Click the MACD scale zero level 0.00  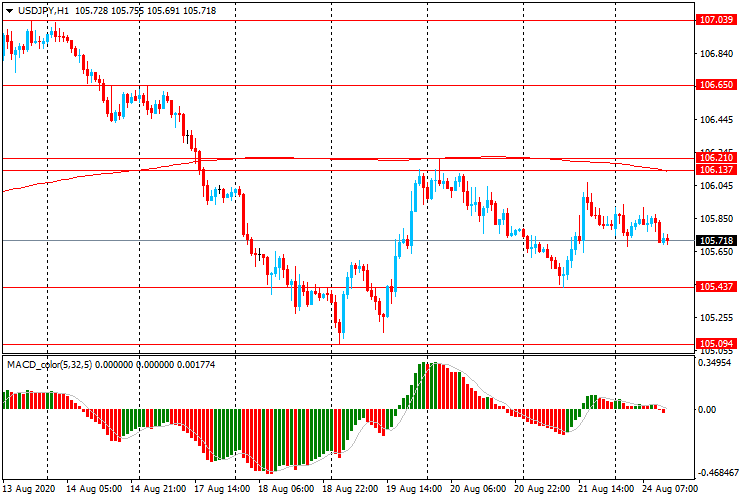pyautogui.click(x=707, y=410)
